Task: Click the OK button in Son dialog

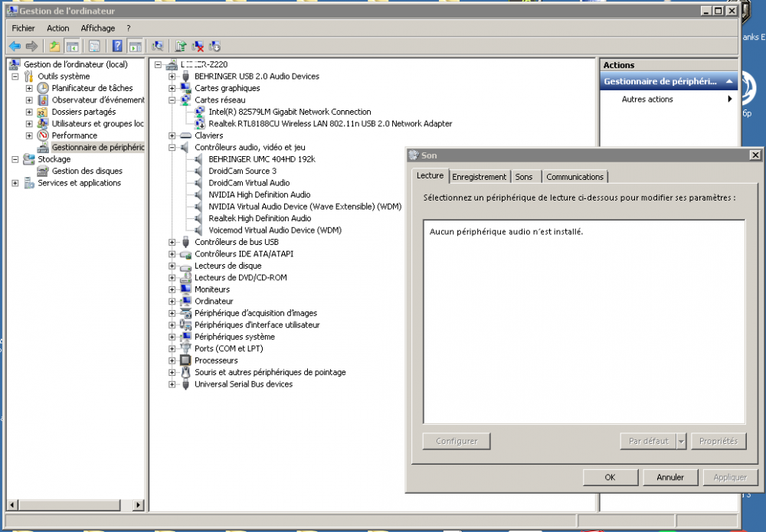Action: (x=610, y=477)
